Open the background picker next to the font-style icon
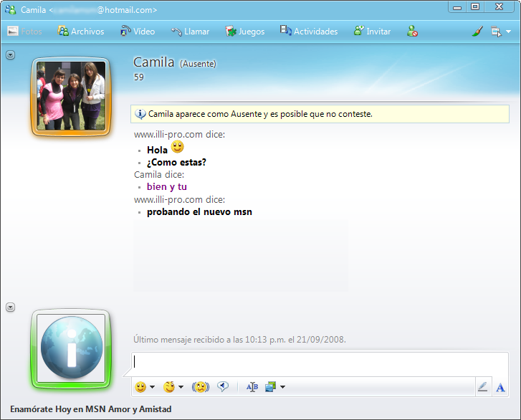This screenshot has width=521, height=420. 274,387
